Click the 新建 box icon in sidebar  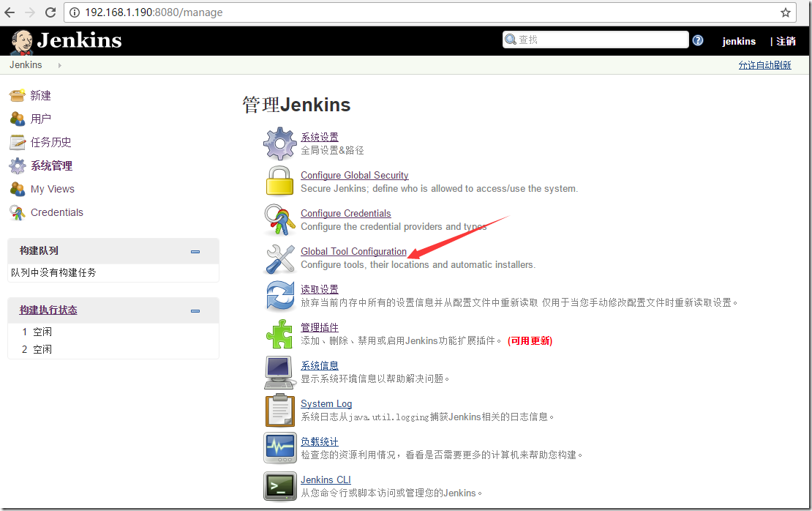[17, 95]
